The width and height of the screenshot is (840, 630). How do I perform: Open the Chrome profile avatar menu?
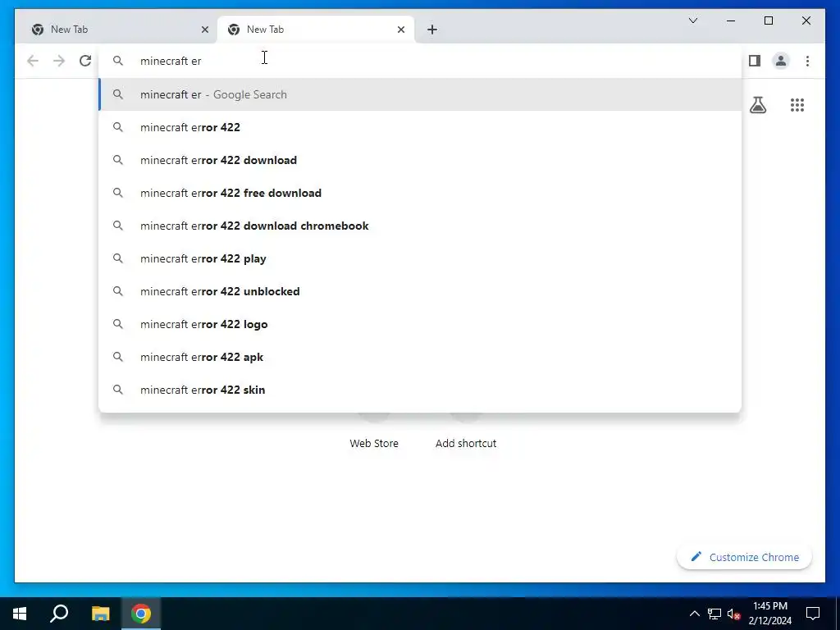[x=781, y=61]
